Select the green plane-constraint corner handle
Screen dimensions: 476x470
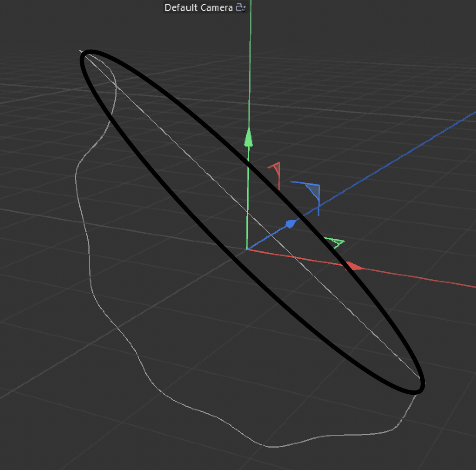point(333,243)
